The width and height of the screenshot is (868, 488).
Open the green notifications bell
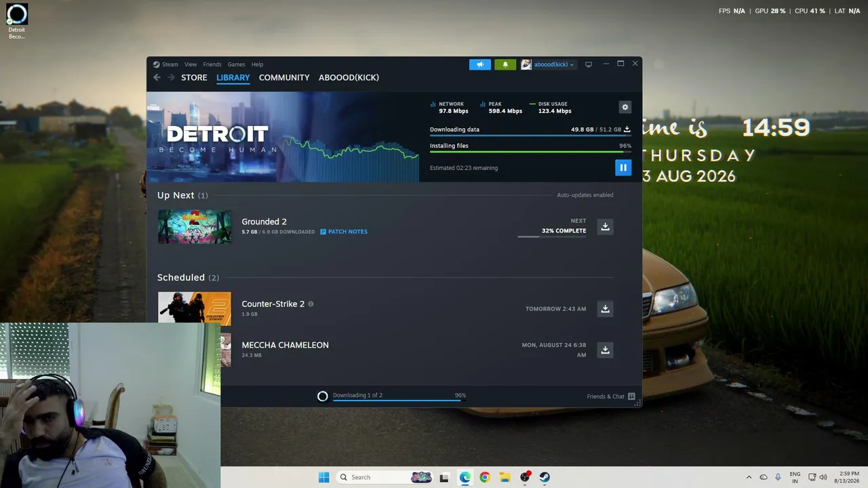(x=505, y=64)
